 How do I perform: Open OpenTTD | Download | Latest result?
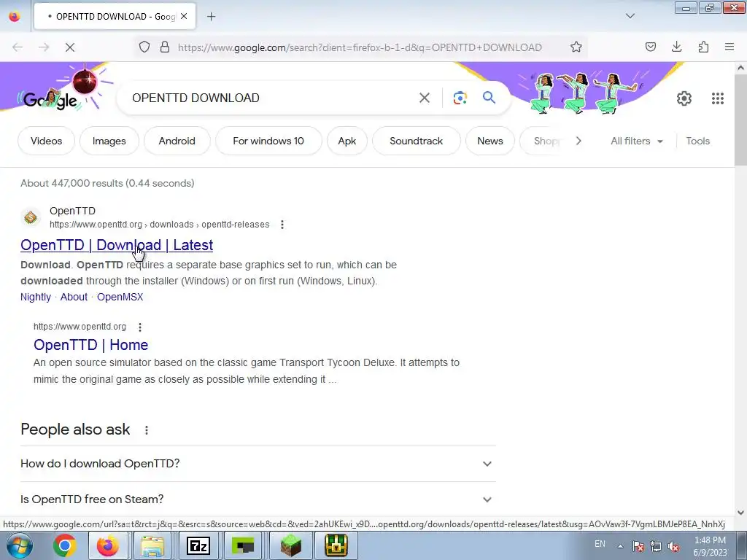point(117,245)
